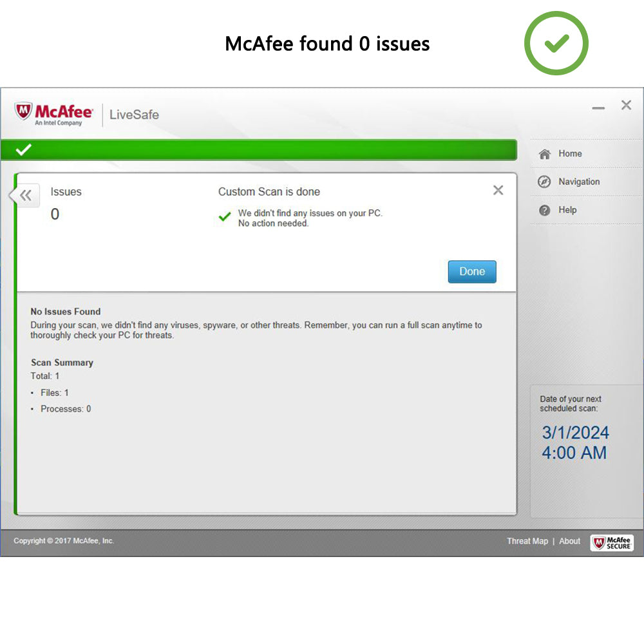Click the Help question mark icon
The width and height of the screenshot is (644, 644).
545,211
